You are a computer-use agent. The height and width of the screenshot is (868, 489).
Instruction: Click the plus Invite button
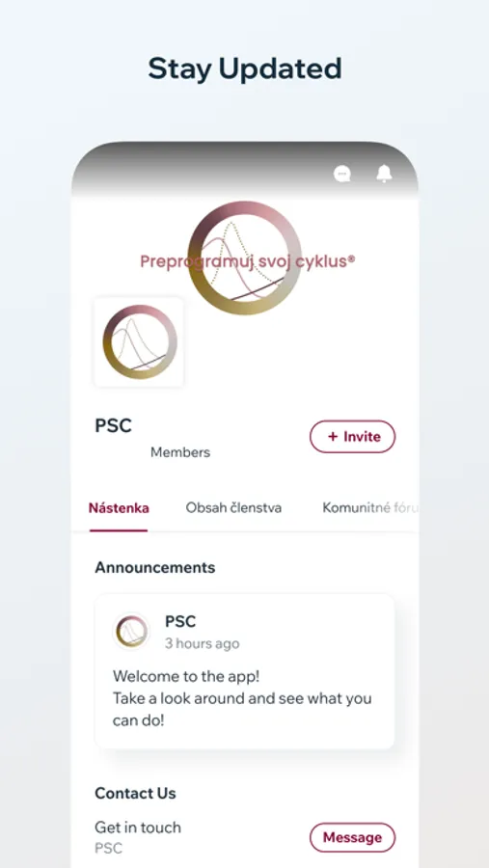(352, 437)
